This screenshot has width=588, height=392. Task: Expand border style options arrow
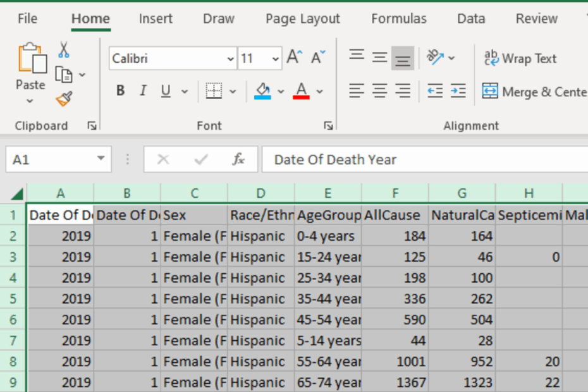pos(233,91)
